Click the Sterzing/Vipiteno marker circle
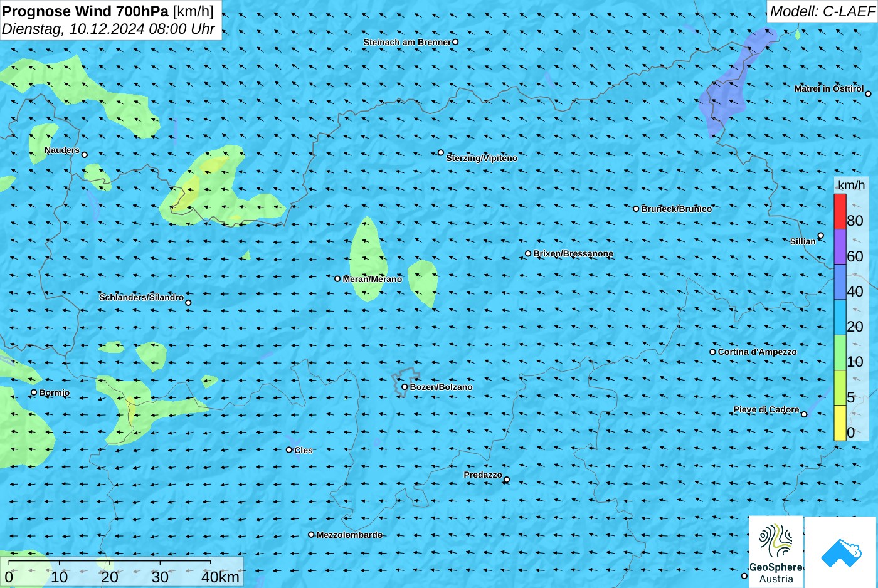 (x=441, y=152)
